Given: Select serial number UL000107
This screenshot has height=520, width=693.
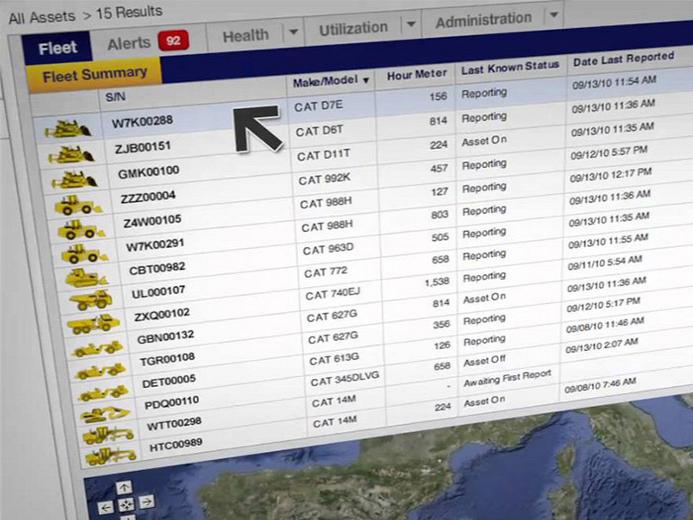Looking at the screenshot, I should coord(158,292).
